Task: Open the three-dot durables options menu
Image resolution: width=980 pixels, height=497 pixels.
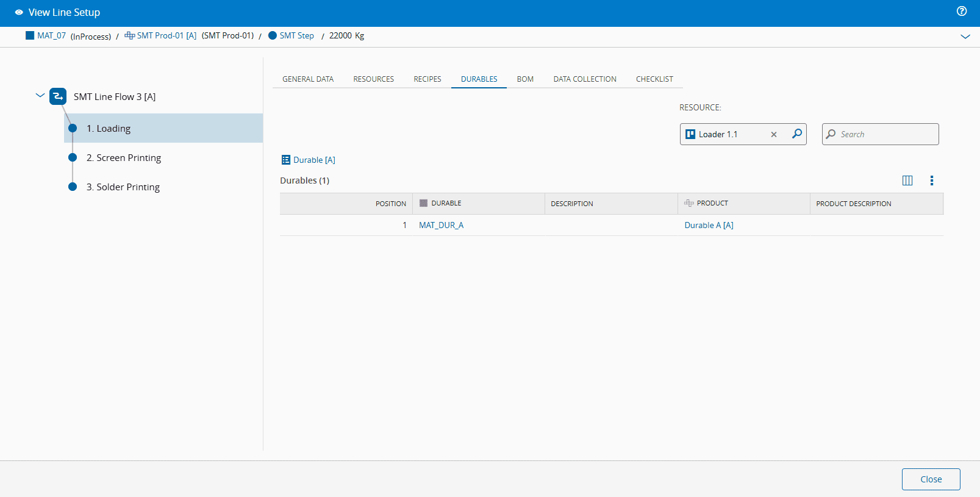Action: tap(931, 181)
